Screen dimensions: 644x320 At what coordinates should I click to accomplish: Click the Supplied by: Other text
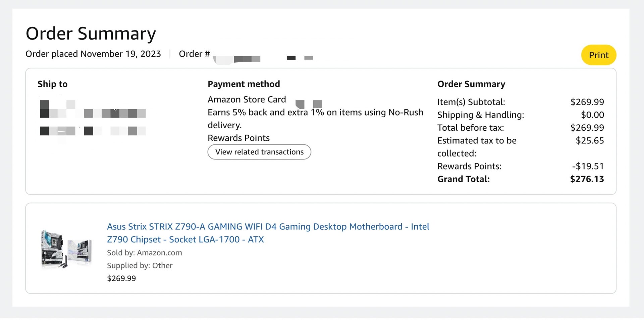(x=140, y=265)
